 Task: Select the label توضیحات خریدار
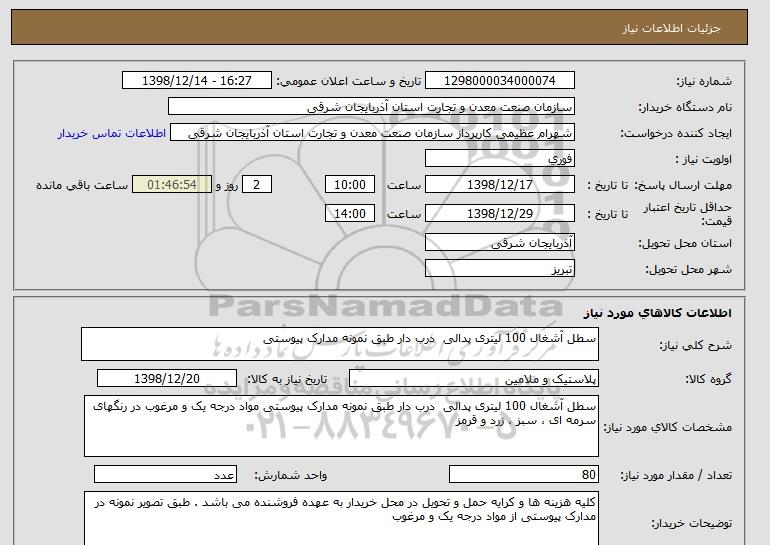[691, 523]
